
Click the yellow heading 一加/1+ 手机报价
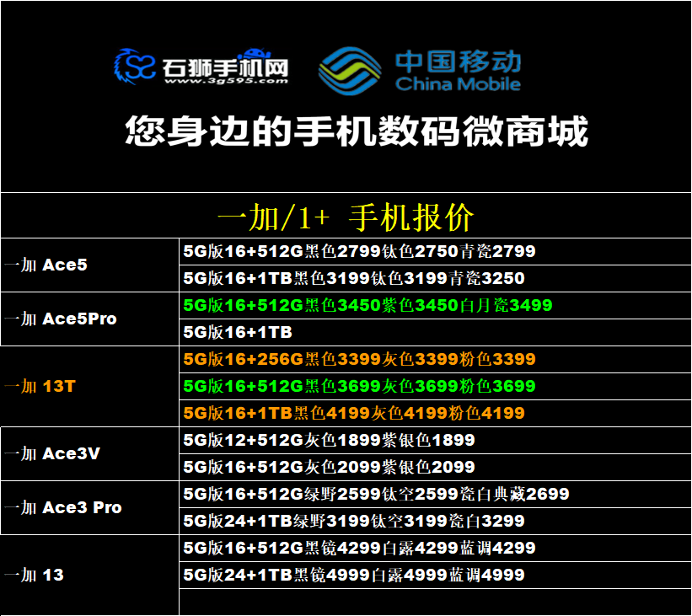coord(346,217)
